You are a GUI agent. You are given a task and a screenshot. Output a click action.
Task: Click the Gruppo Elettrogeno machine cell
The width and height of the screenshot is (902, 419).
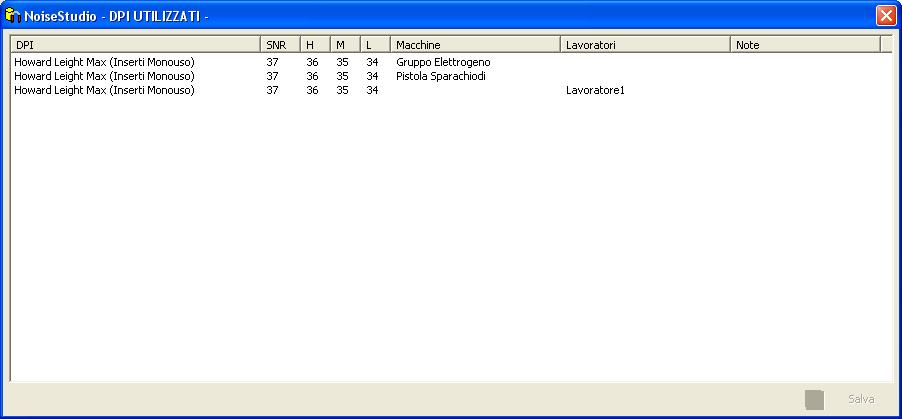444,62
